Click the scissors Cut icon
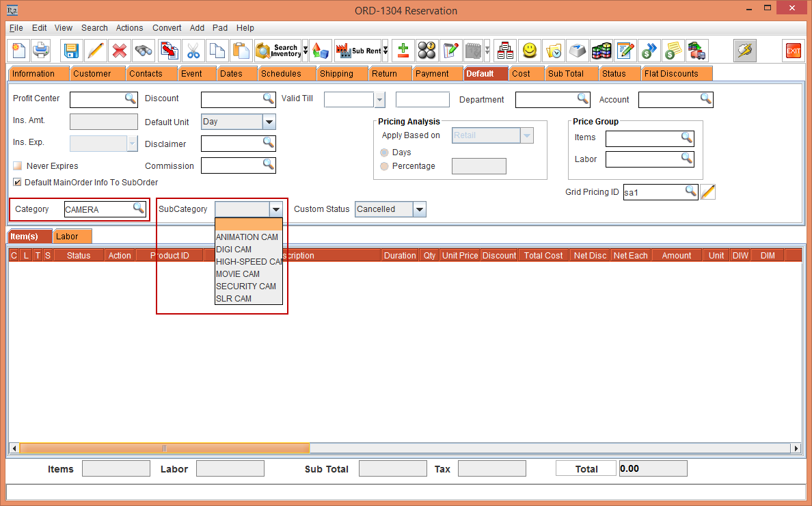This screenshot has height=506, width=812. point(193,51)
